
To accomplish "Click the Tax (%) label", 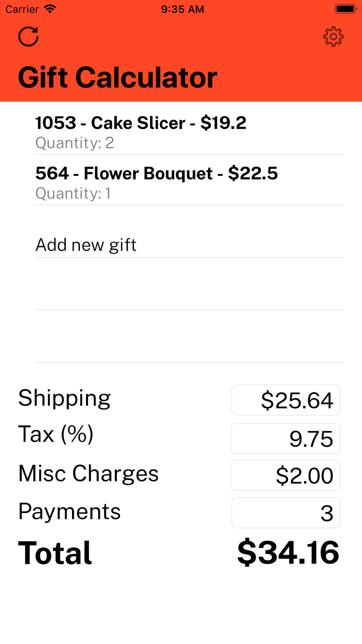I will tap(56, 434).
